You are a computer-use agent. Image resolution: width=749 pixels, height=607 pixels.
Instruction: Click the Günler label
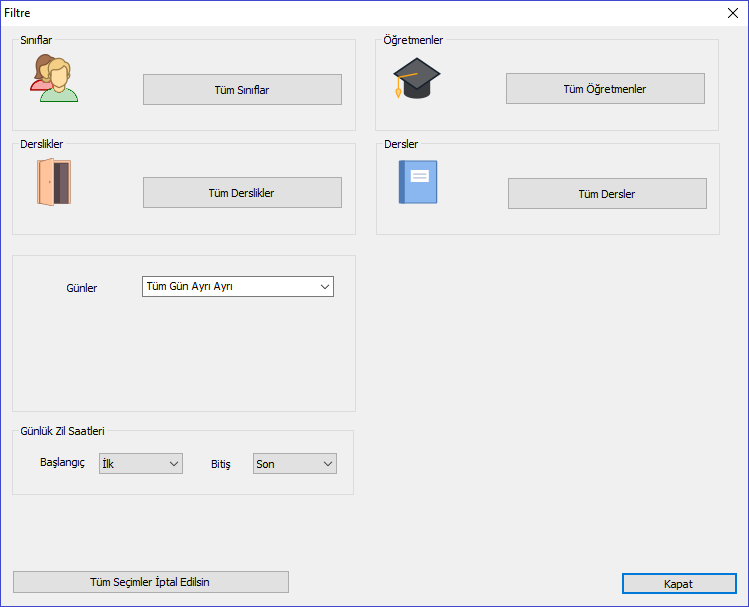coord(82,288)
